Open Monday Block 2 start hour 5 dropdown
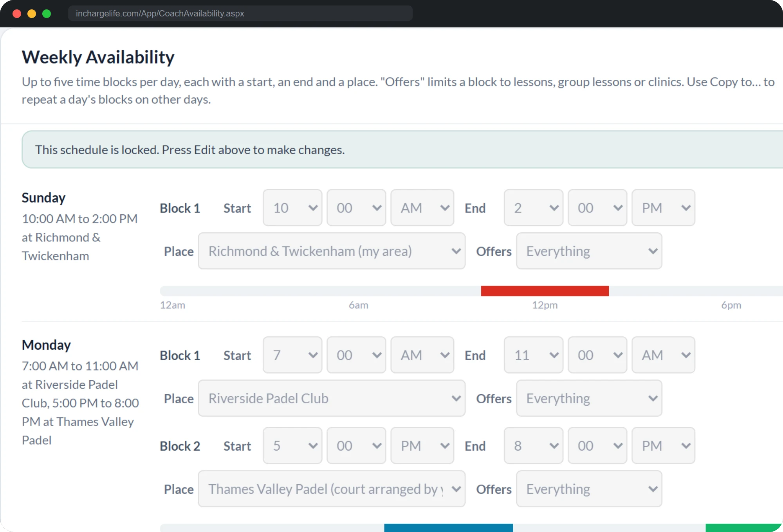 pyautogui.click(x=292, y=446)
